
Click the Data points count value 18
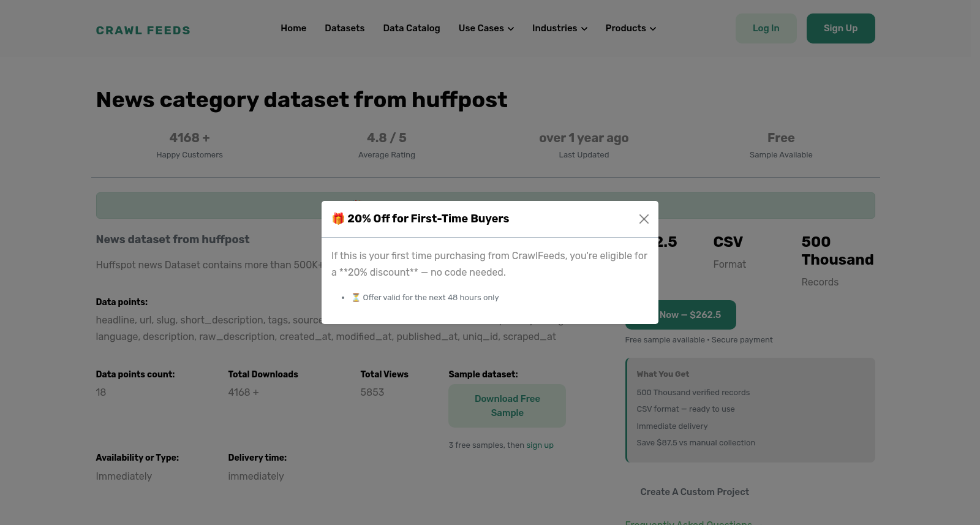pos(101,392)
